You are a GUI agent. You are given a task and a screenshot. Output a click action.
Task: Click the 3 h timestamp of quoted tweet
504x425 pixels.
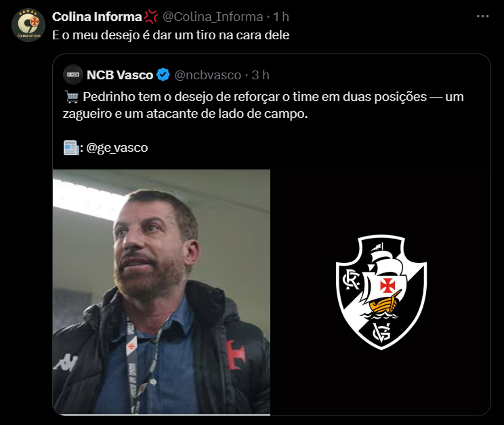point(260,75)
